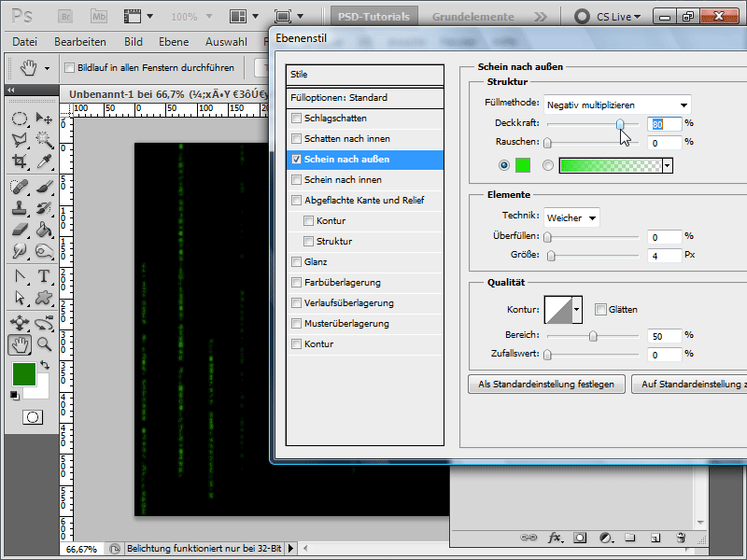Select the Elliptical Marquee tool
Image resolution: width=747 pixels, height=560 pixels.
[x=19, y=119]
